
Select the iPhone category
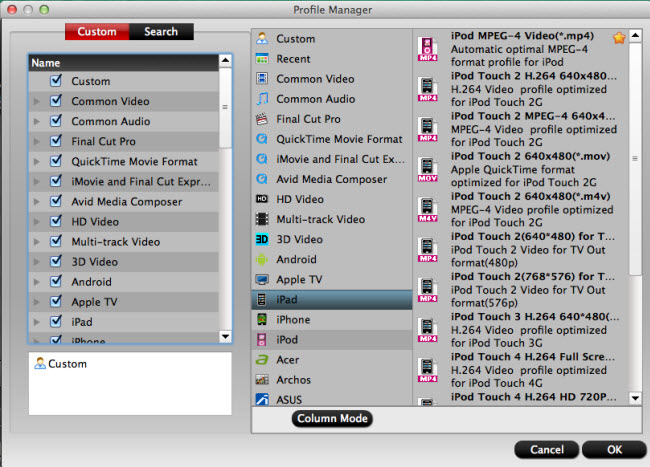tap(332, 319)
